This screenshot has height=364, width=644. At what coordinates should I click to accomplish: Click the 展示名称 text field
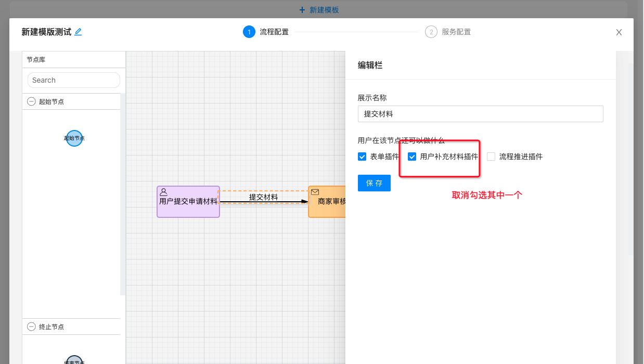pos(480,114)
